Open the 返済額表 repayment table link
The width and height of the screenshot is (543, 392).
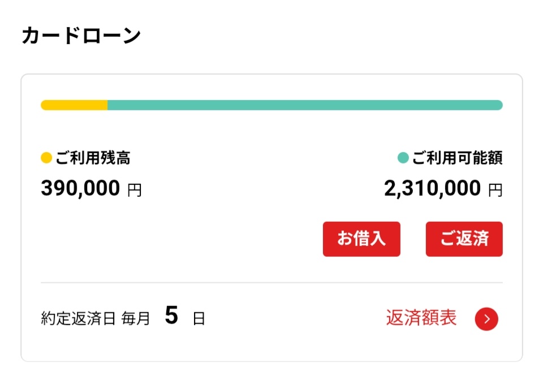point(421,318)
